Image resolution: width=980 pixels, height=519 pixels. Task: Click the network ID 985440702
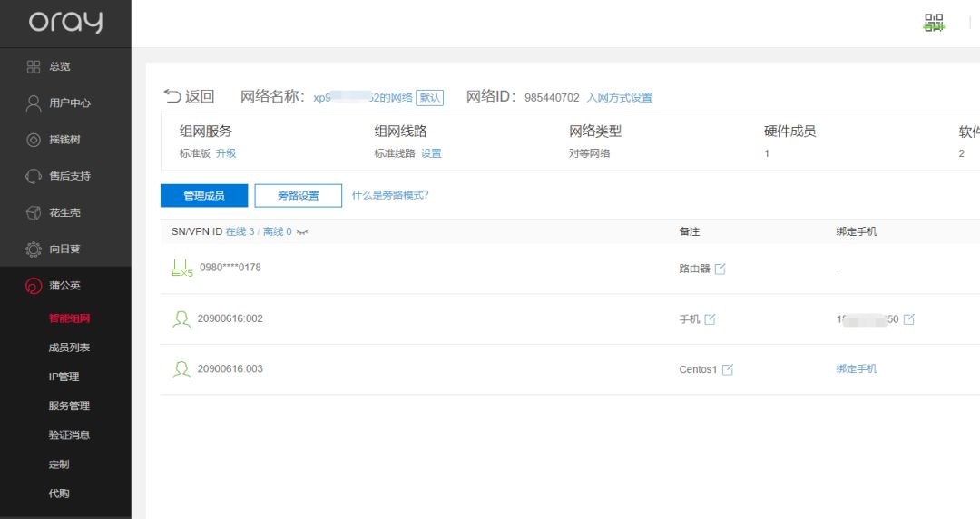pos(552,98)
